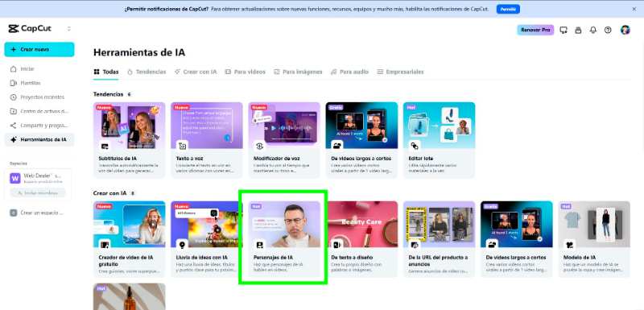Open De videos largos a cortos under Tendencias
The height and width of the screenshot is (310, 644).
pyautogui.click(x=361, y=140)
